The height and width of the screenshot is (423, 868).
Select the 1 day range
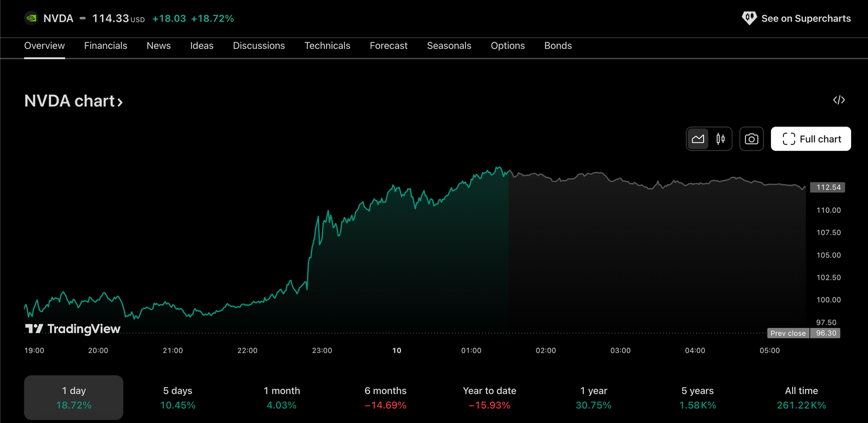[74, 397]
